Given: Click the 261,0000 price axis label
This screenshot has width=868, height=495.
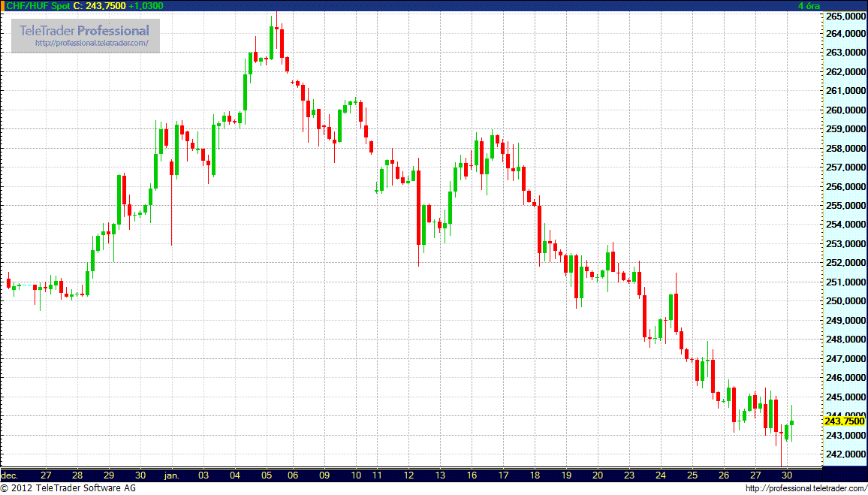Looking at the screenshot, I should (x=846, y=91).
